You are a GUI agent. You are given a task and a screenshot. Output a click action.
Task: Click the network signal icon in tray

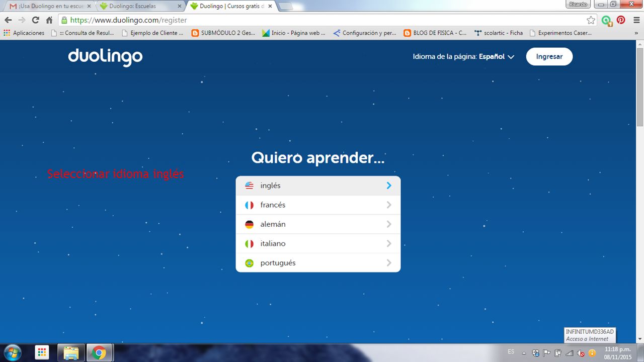pos(570,353)
